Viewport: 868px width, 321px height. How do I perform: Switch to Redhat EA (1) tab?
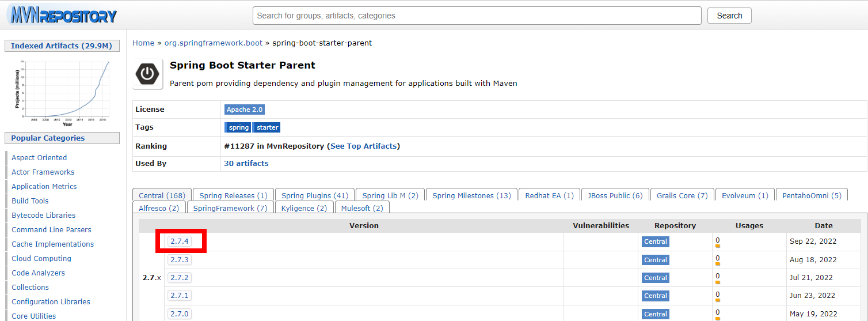pyautogui.click(x=549, y=195)
